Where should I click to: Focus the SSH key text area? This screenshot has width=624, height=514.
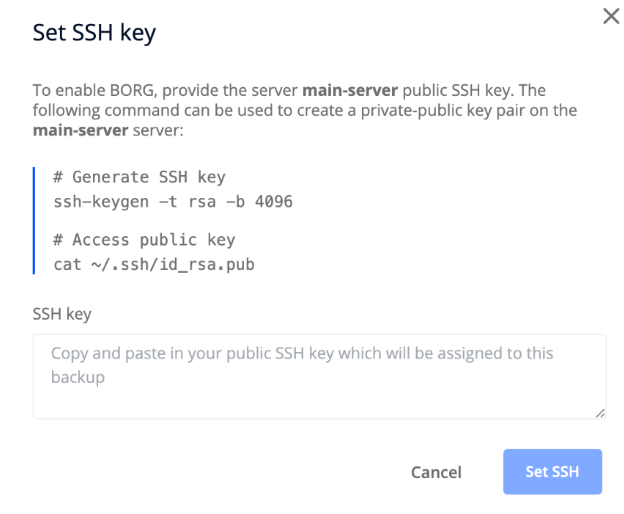point(319,376)
